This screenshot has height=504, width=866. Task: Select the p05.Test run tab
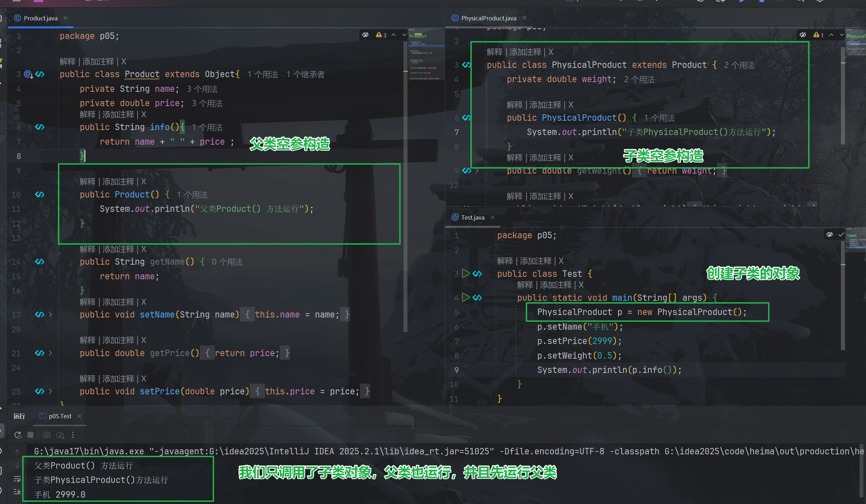point(60,416)
